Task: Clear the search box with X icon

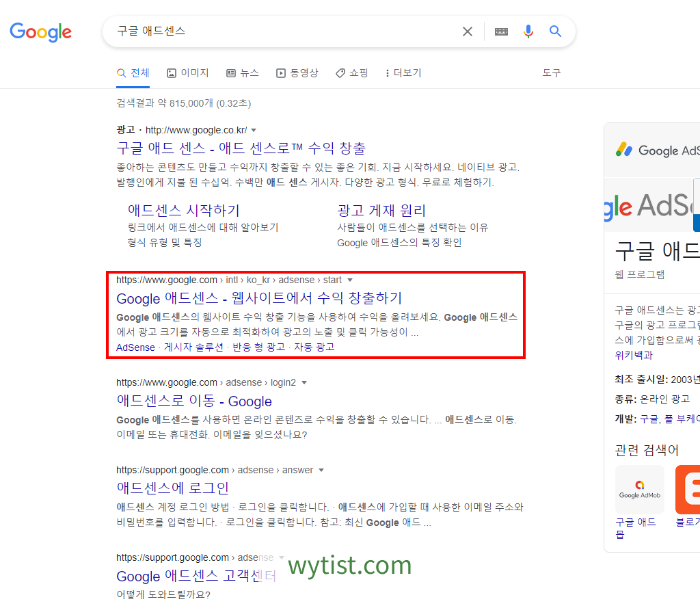Action: click(468, 31)
